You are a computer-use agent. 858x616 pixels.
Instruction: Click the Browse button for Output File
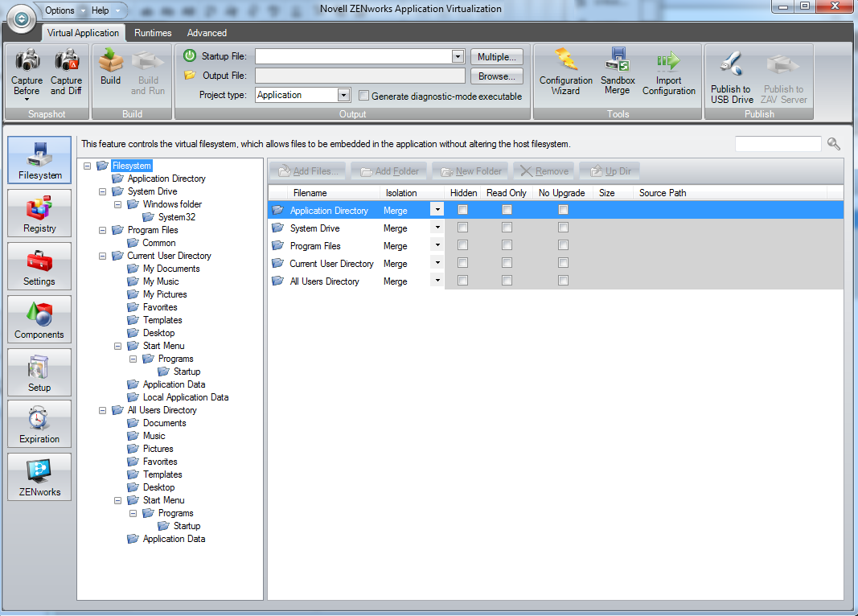click(x=496, y=76)
